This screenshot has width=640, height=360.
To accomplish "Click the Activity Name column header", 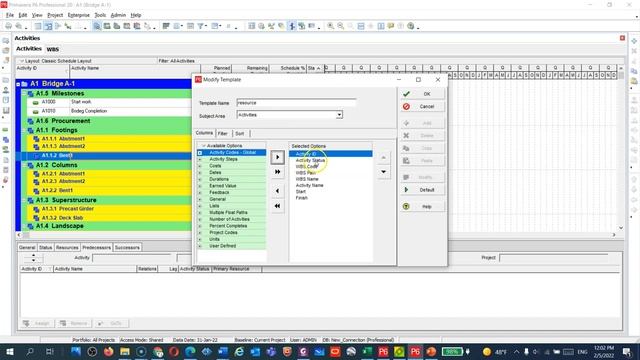I will tap(135, 69).
